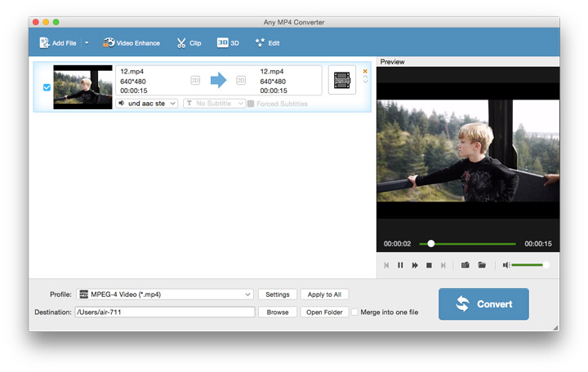Image resolution: width=588 pixels, height=372 pixels.
Task: Adjust the volume slider
Action: (531, 265)
